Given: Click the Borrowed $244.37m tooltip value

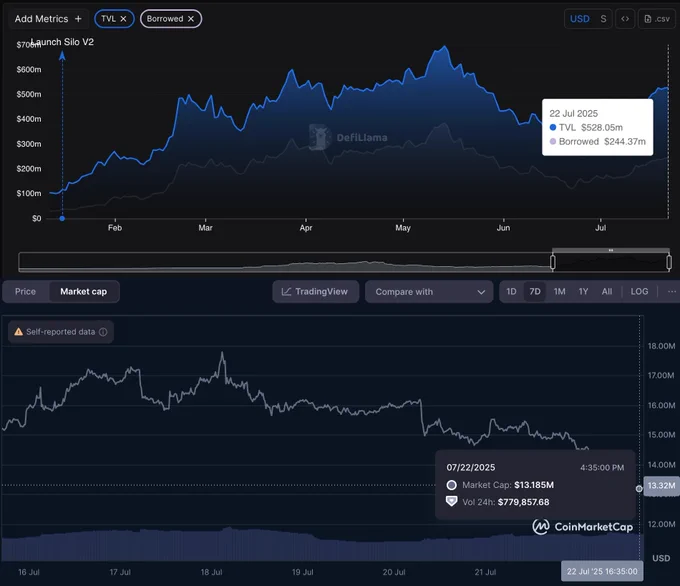Looking at the screenshot, I should pos(624,141).
